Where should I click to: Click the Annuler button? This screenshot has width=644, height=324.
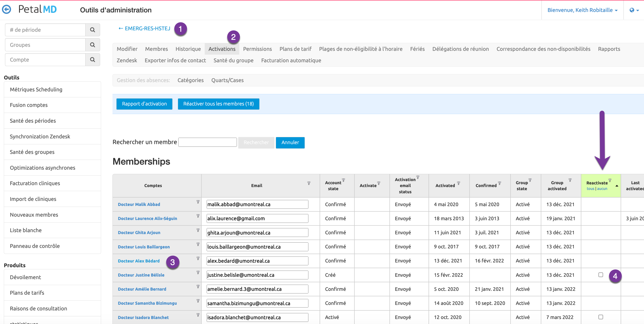pos(290,143)
